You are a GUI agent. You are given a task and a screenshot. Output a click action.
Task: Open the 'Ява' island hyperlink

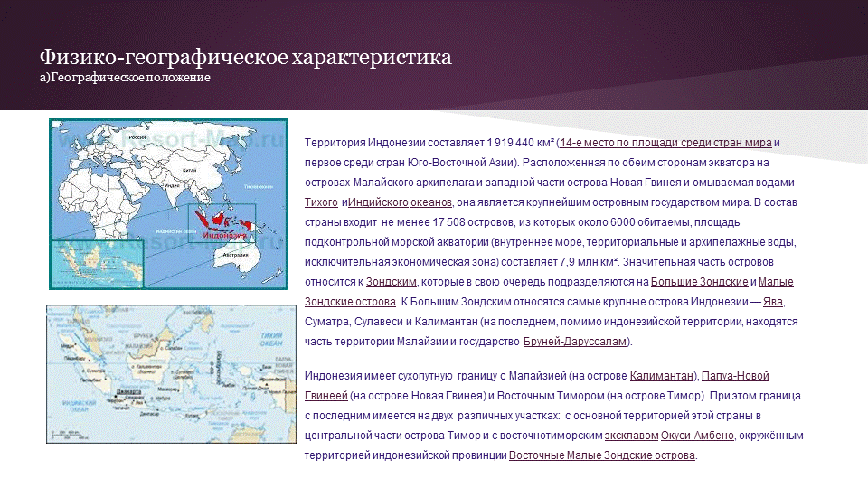click(773, 302)
